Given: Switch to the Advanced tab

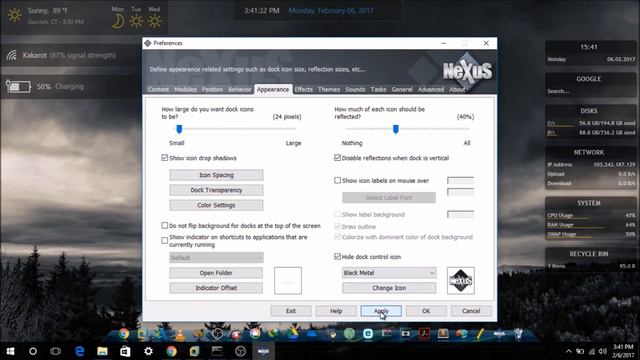Looking at the screenshot, I should [431, 89].
